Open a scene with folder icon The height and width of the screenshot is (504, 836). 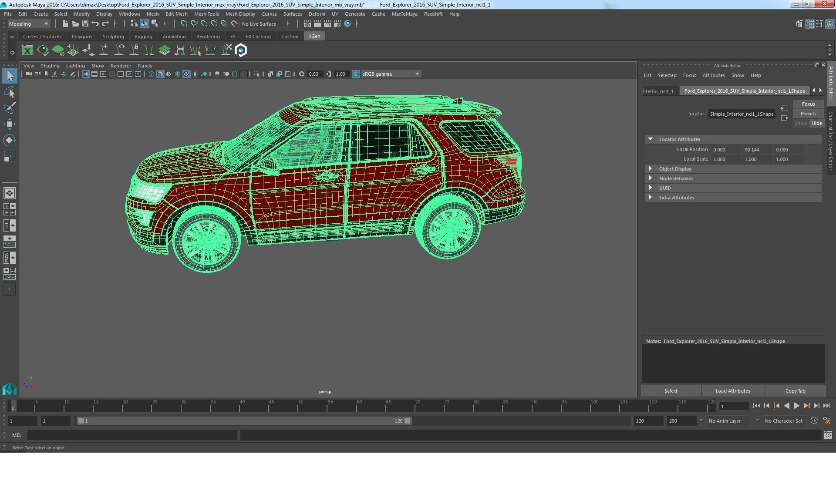pos(75,24)
